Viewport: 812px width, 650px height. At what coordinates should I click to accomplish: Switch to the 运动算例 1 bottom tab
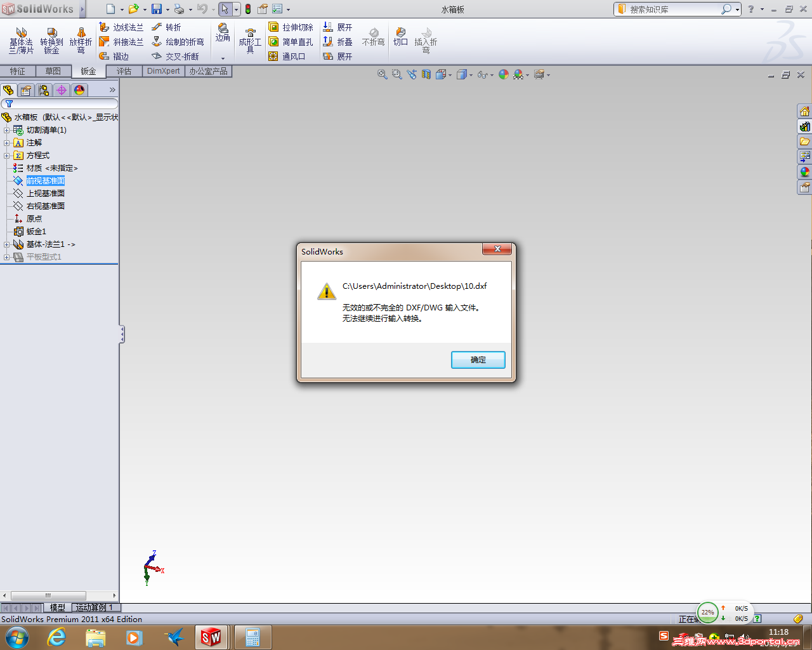tap(95, 607)
